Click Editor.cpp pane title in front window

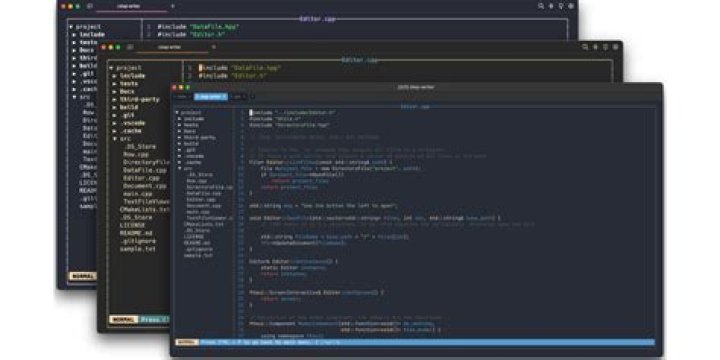(x=415, y=107)
